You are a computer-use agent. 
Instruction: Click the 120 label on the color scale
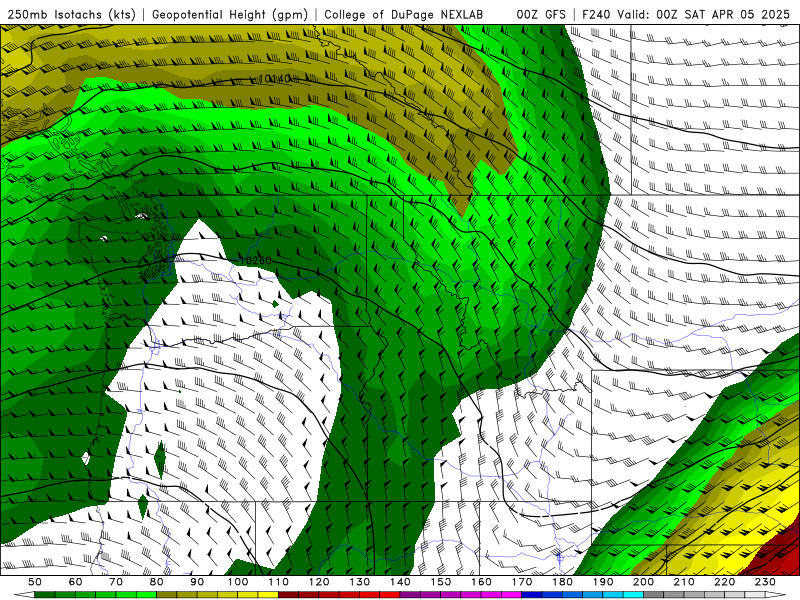point(319,582)
